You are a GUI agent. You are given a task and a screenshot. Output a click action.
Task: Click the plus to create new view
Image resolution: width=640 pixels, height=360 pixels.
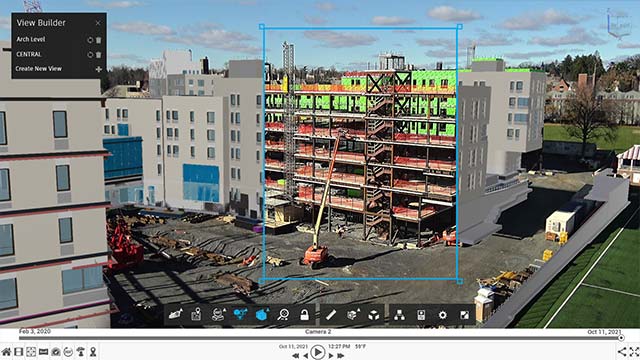(98, 69)
